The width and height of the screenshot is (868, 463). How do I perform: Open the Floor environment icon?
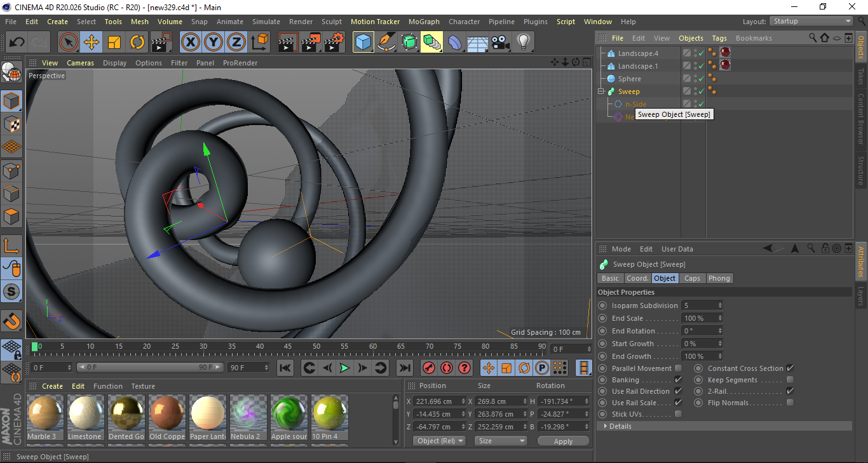click(x=477, y=43)
